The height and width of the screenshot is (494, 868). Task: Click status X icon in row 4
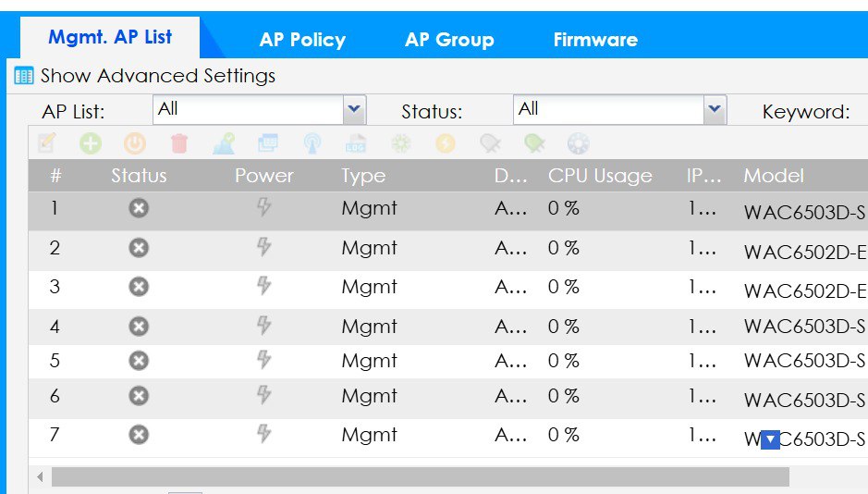(x=139, y=327)
